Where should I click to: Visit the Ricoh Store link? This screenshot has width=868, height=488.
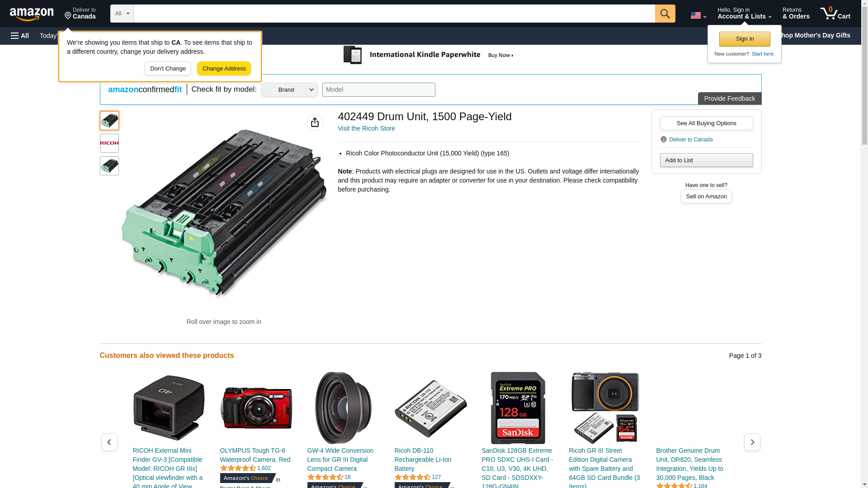point(366,128)
